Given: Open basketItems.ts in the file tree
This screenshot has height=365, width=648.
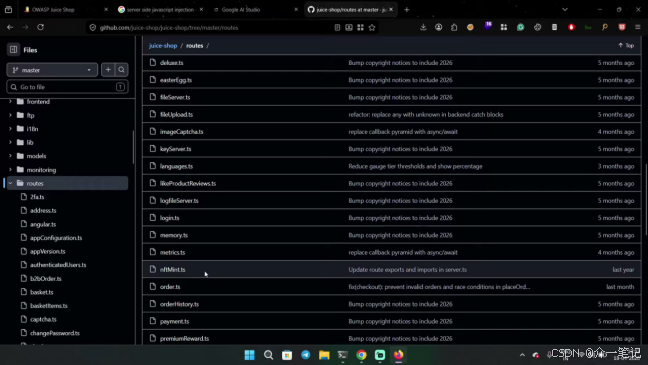Looking at the screenshot, I should 48,306.
